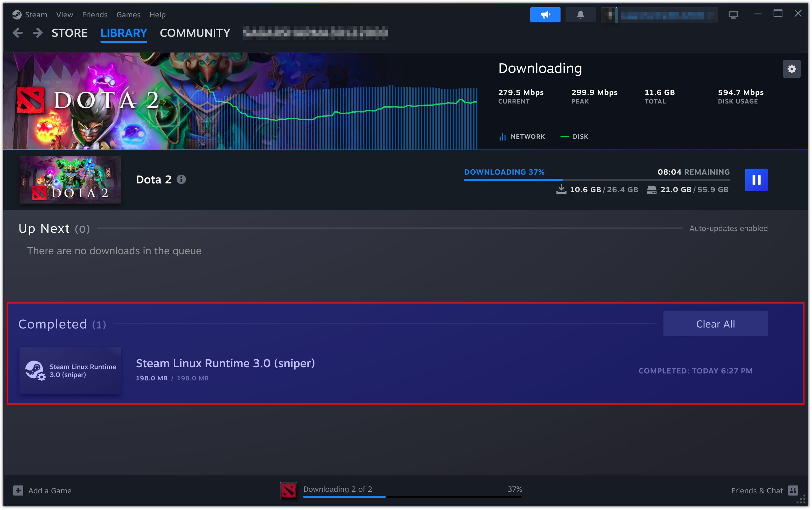812x510 pixels.
Task: Click the forward navigation arrow
Action: [37, 33]
